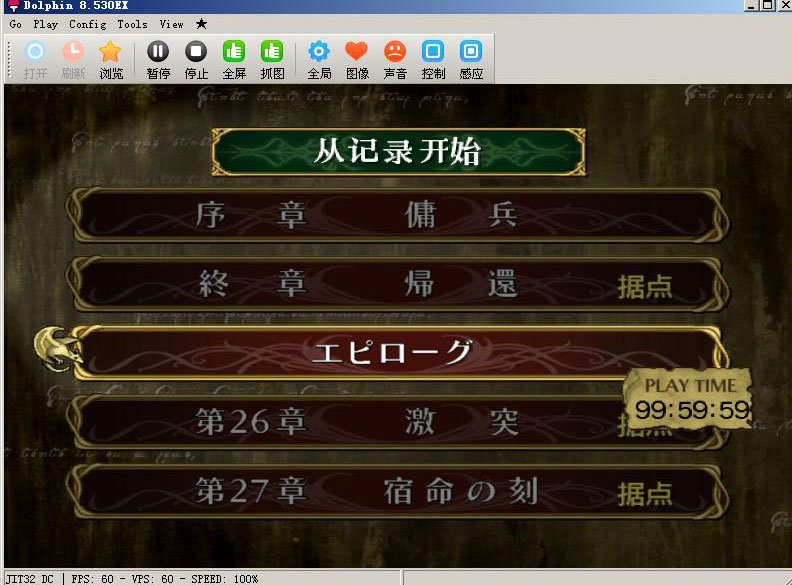
Task: Open controller settings via the 控制 icon
Action: 433,58
